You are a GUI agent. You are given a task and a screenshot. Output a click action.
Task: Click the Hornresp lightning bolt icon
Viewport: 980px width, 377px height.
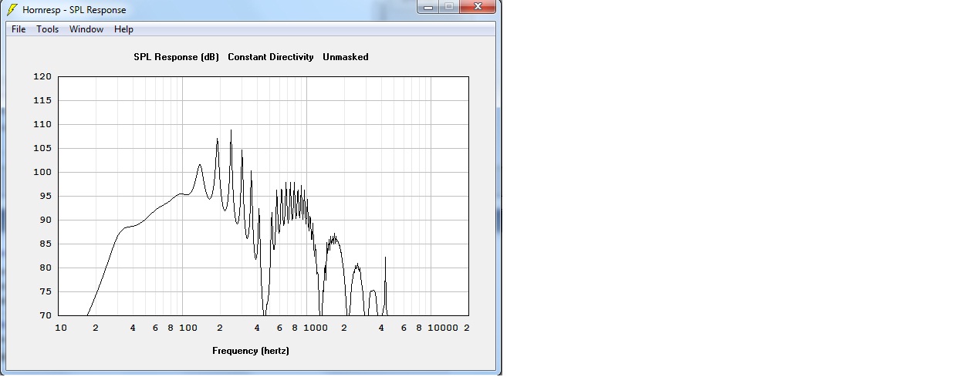pos(12,9)
